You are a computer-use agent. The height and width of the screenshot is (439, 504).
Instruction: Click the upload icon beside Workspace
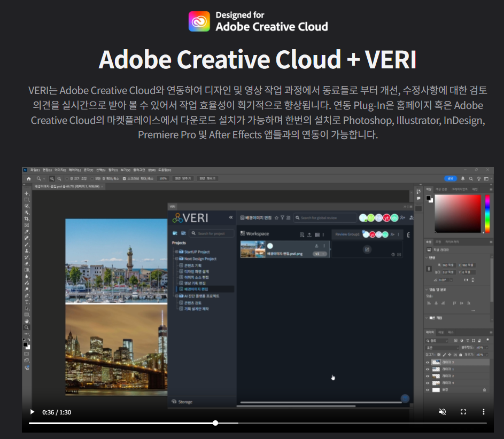point(309,235)
